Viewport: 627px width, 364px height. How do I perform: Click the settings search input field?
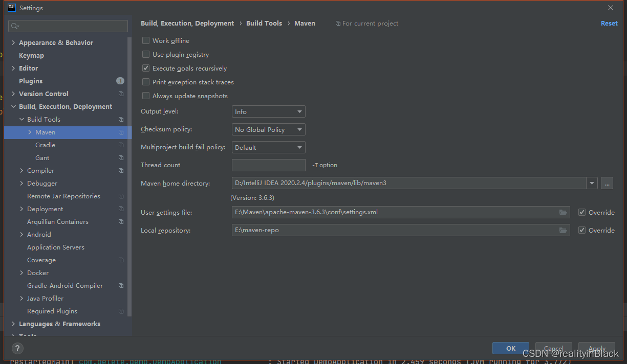click(68, 26)
